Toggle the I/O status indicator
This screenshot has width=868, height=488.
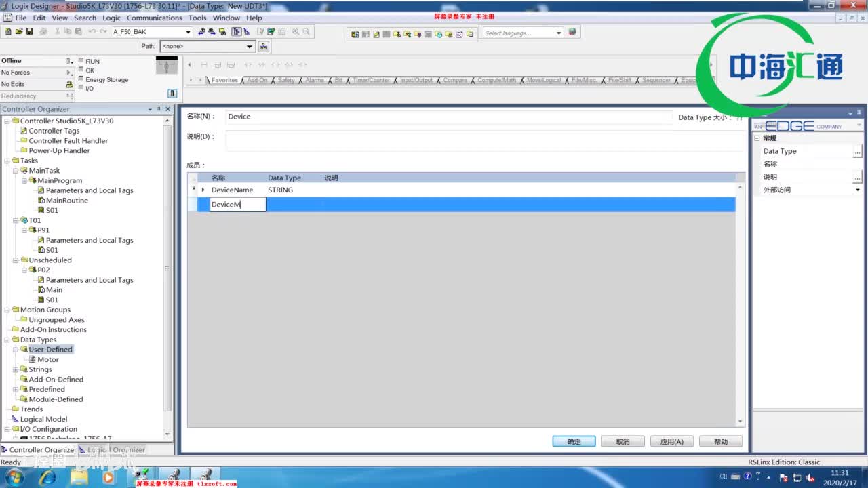(x=81, y=88)
